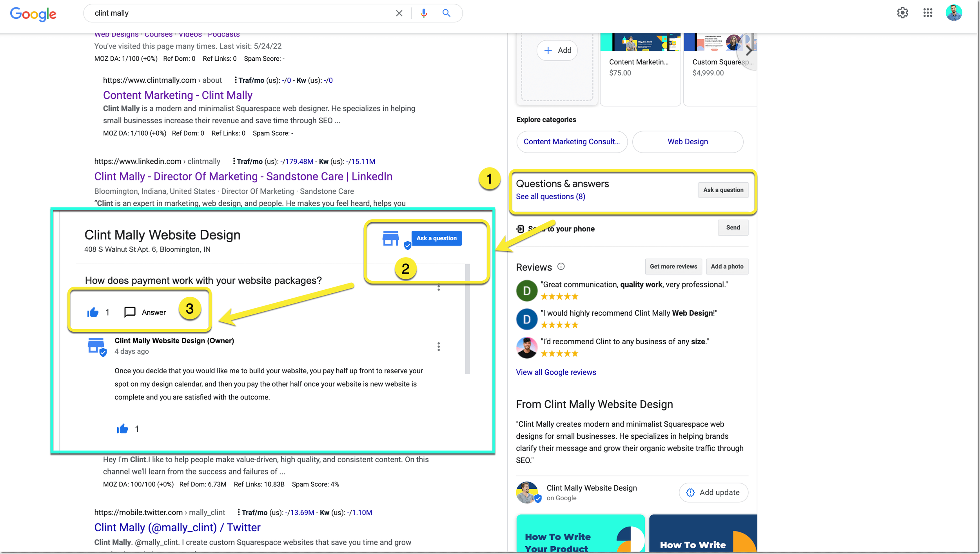Click the Google account profile avatar
The width and height of the screenshot is (980, 554).
[953, 13]
